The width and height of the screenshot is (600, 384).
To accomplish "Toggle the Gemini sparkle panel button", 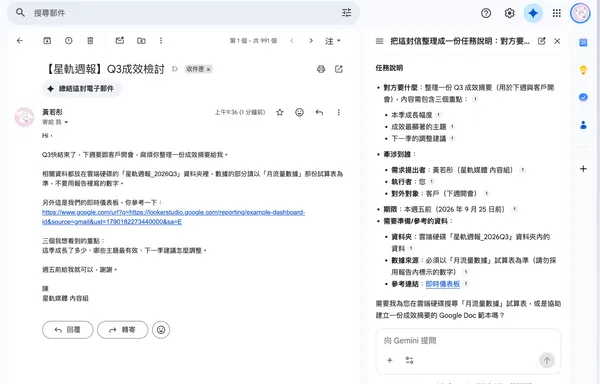I will 533,13.
